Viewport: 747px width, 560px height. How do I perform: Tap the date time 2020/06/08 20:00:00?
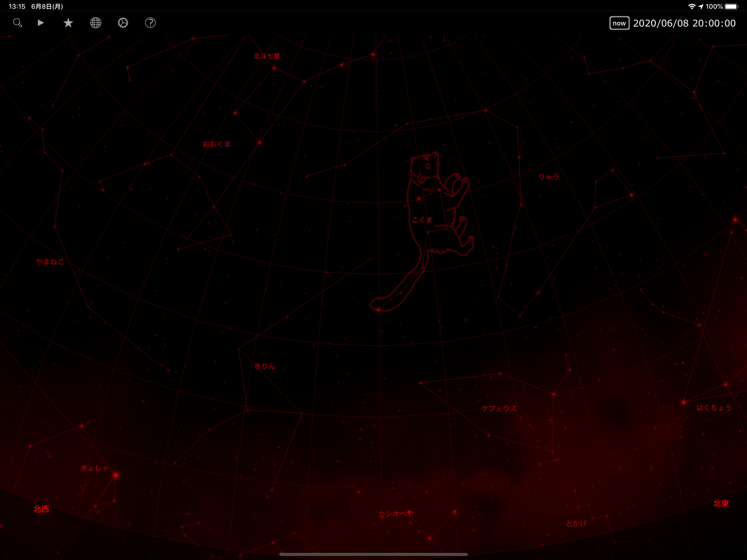coord(684,23)
